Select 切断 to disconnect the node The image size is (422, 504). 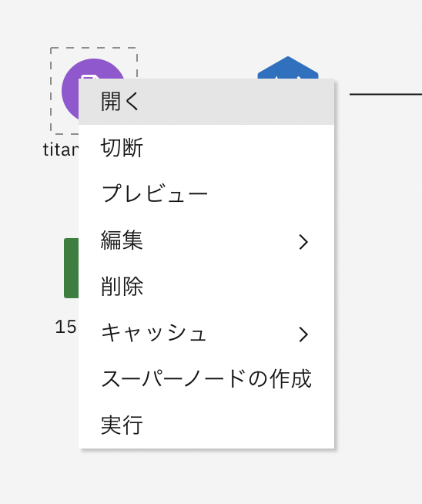(122, 147)
